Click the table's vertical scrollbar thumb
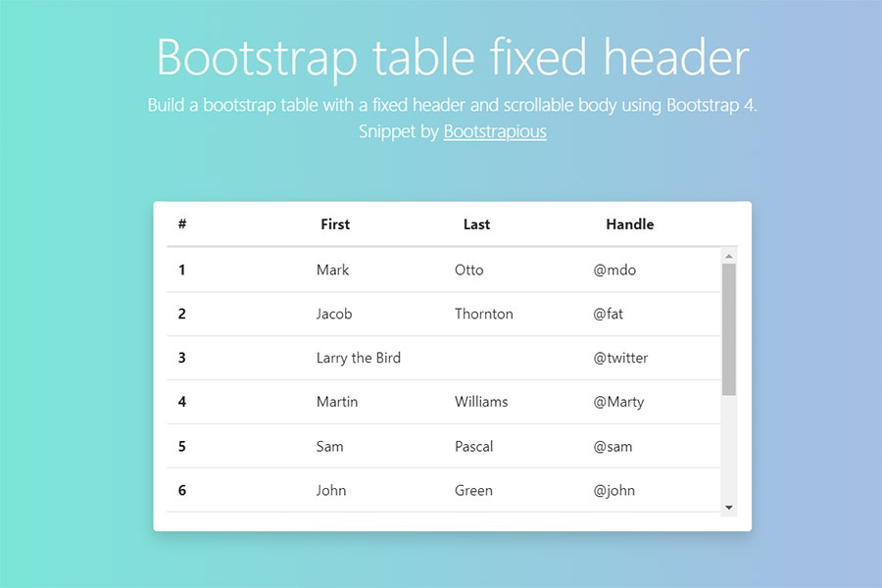Screen dimensions: 882x588 [x=728, y=328]
